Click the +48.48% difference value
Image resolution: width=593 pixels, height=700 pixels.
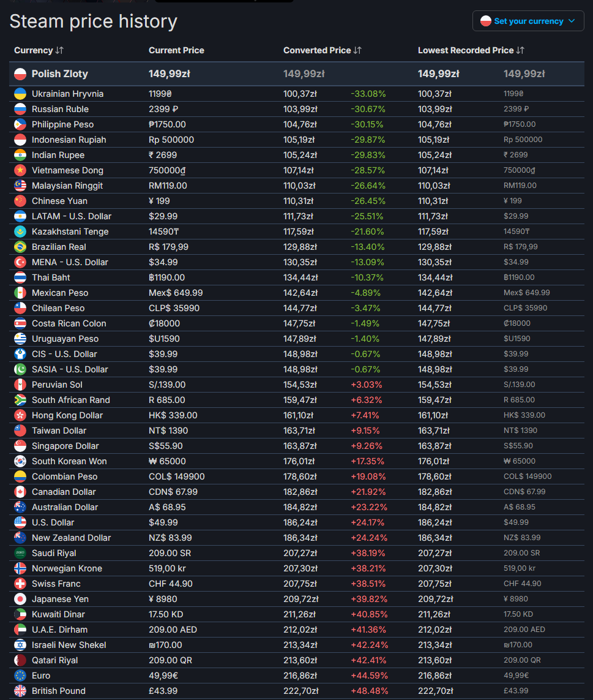pyautogui.click(x=370, y=691)
